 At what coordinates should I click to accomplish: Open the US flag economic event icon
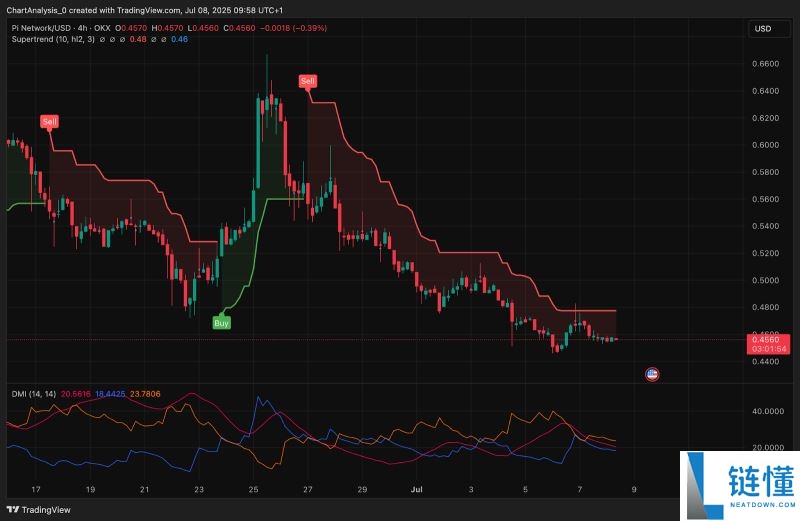pos(652,375)
